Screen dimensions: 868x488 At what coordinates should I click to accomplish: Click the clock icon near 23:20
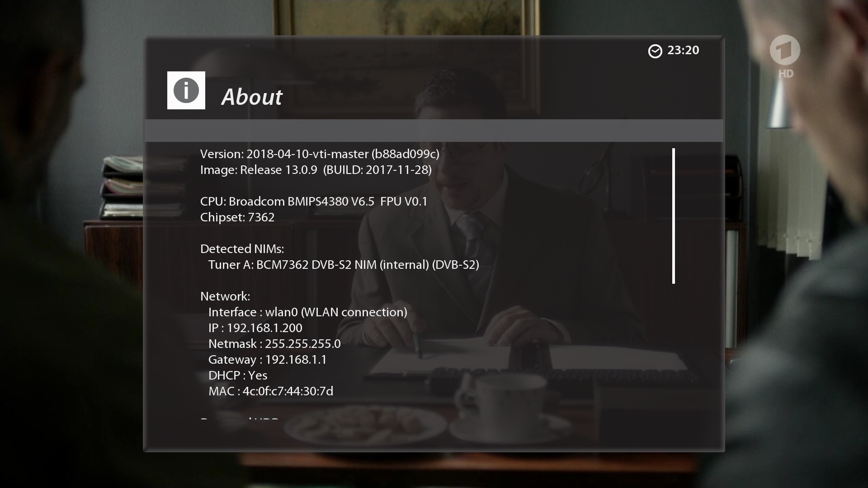(655, 51)
